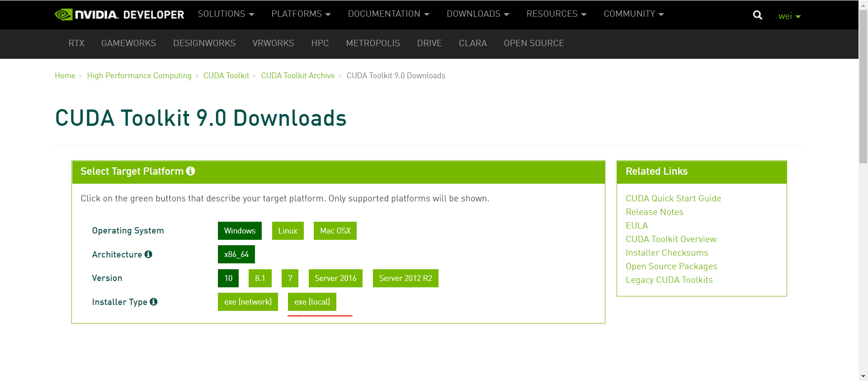
Task: Open CUDA Quick Start Guide link
Action: point(673,199)
